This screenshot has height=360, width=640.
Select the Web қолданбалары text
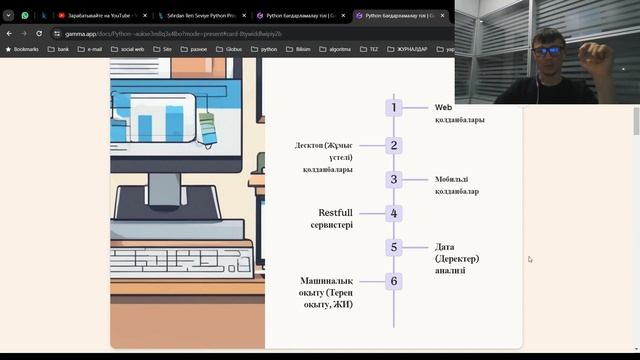click(x=460, y=113)
